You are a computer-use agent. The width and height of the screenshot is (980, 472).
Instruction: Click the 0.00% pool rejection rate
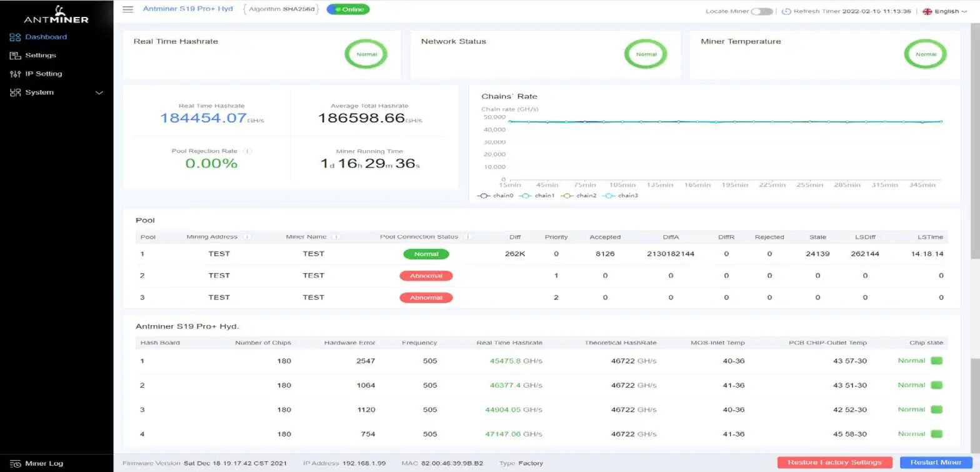click(211, 164)
